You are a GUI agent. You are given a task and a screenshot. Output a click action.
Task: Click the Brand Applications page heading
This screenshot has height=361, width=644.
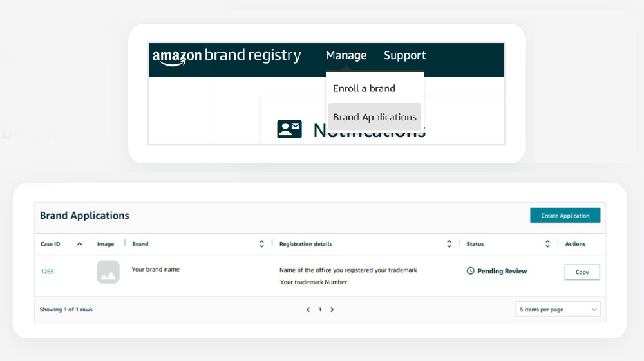(84, 216)
